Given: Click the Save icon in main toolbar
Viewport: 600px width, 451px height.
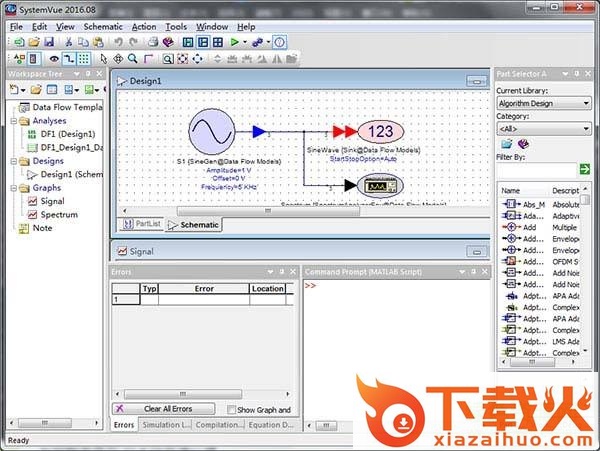Looking at the screenshot, I should [x=49, y=42].
